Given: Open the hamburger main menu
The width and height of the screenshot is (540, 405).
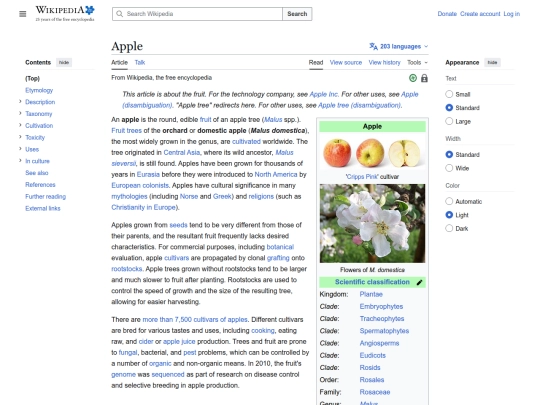Looking at the screenshot, I should click(x=23, y=14).
